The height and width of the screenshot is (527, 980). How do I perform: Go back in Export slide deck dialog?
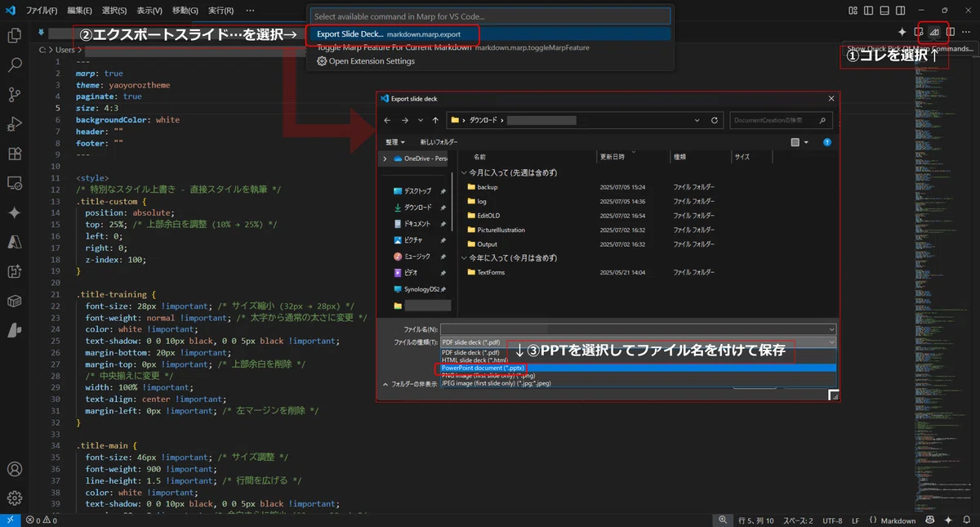point(388,120)
